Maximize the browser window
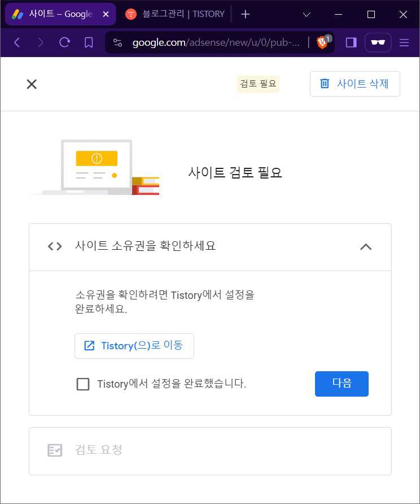Image resolution: width=420 pixels, height=504 pixels. click(371, 15)
